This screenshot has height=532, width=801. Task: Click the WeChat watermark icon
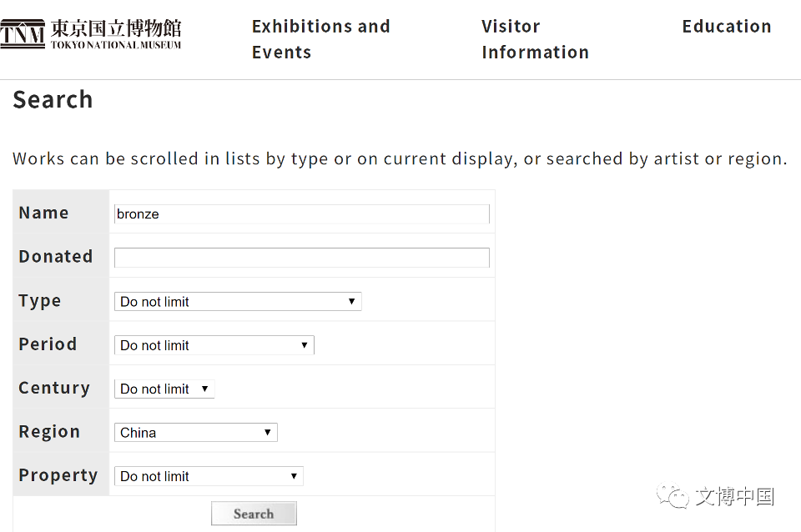673,496
